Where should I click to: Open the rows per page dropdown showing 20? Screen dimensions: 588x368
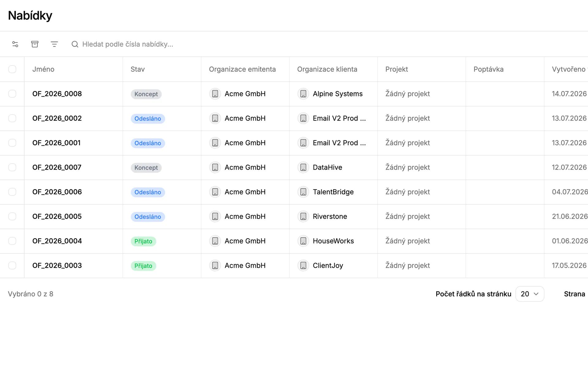[530, 294]
